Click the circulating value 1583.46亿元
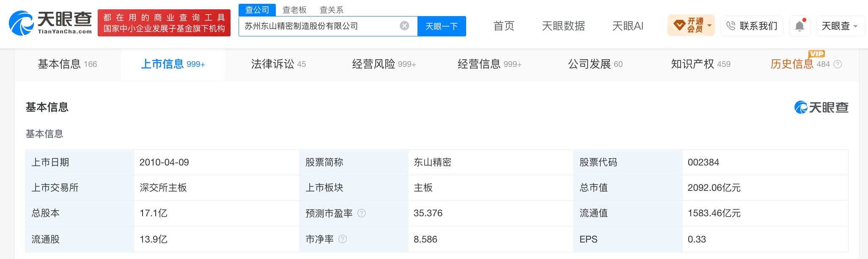This screenshot has width=868, height=259. click(714, 213)
